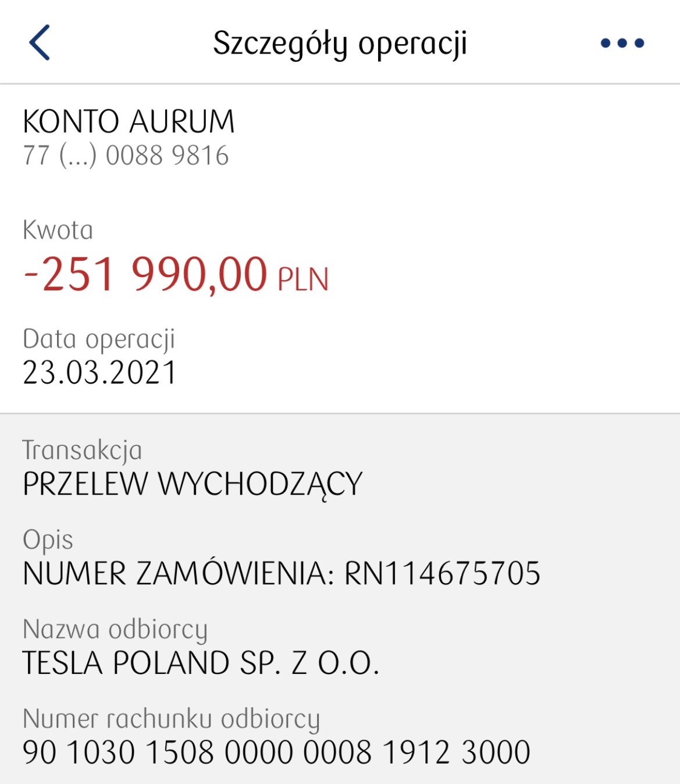
Task: Tap the Data operacji label
Action: [x=99, y=339]
